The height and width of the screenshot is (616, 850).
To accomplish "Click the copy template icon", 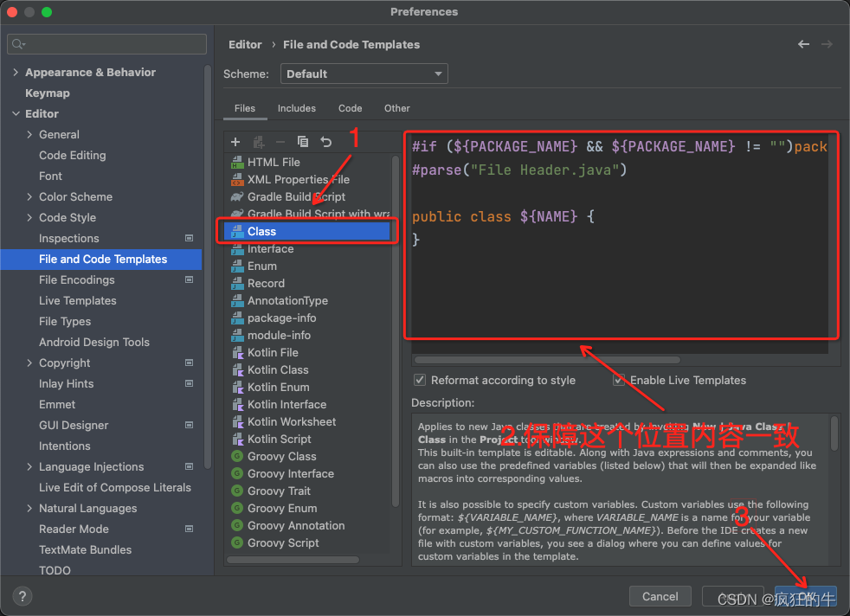I will [302, 142].
